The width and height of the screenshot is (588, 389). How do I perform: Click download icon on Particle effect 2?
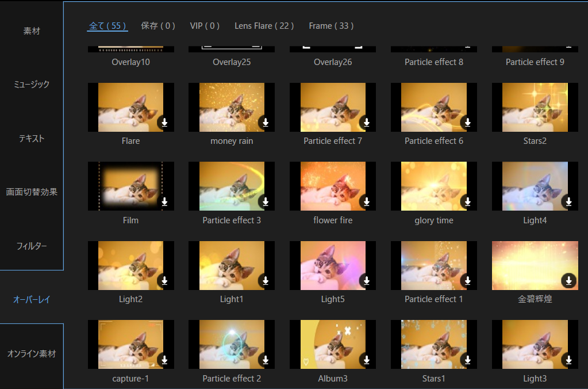pos(266,360)
